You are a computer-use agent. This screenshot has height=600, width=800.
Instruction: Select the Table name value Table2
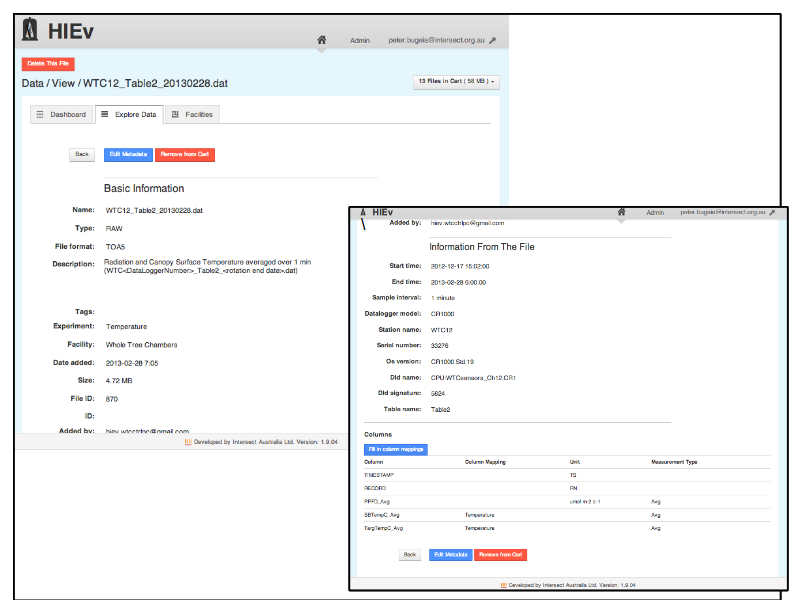pyautogui.click(x=440, y=410)
